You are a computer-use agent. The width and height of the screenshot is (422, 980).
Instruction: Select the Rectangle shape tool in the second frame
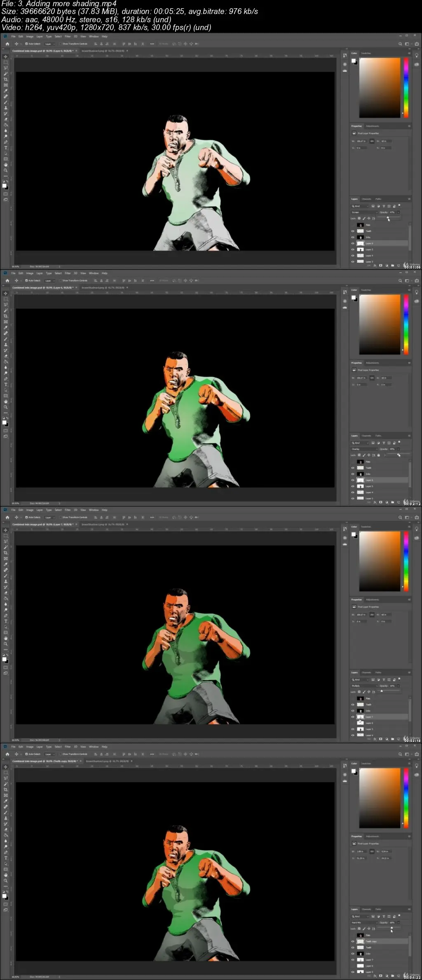5,396
